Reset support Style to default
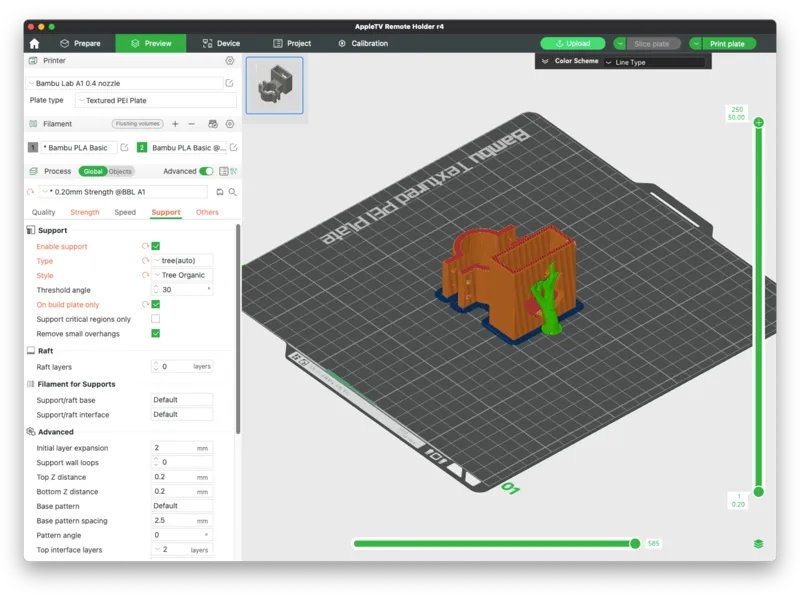Screen dimensions: 800x600 (145, 276)
